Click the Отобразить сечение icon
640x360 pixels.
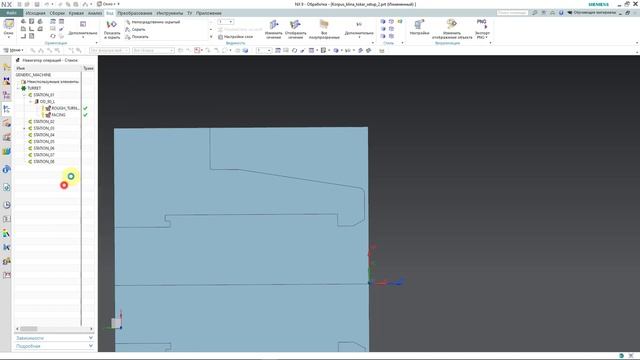click(296, 29)
